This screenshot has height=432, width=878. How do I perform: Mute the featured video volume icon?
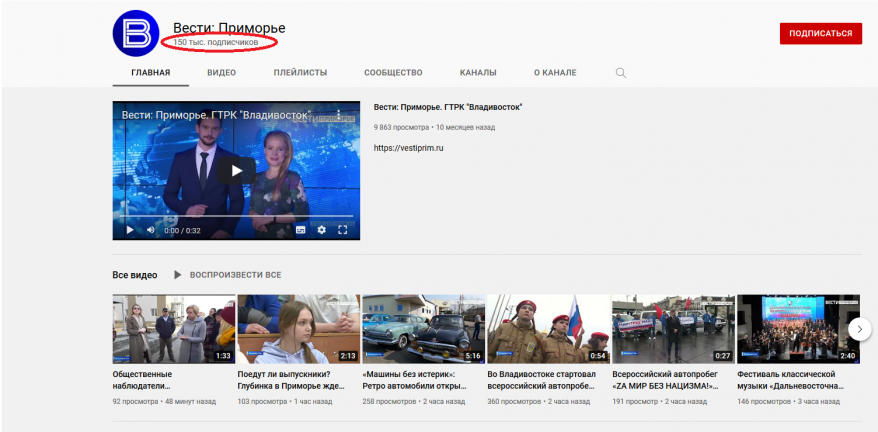tap(151, 230)
